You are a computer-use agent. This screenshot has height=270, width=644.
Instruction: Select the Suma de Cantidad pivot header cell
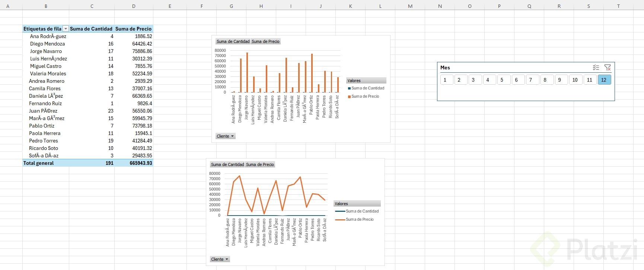pyautogui.click(x=92, y=29)
